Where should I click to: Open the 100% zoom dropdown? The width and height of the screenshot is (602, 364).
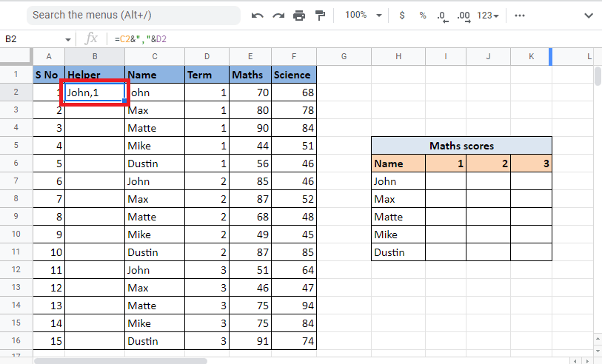[363, 16]
